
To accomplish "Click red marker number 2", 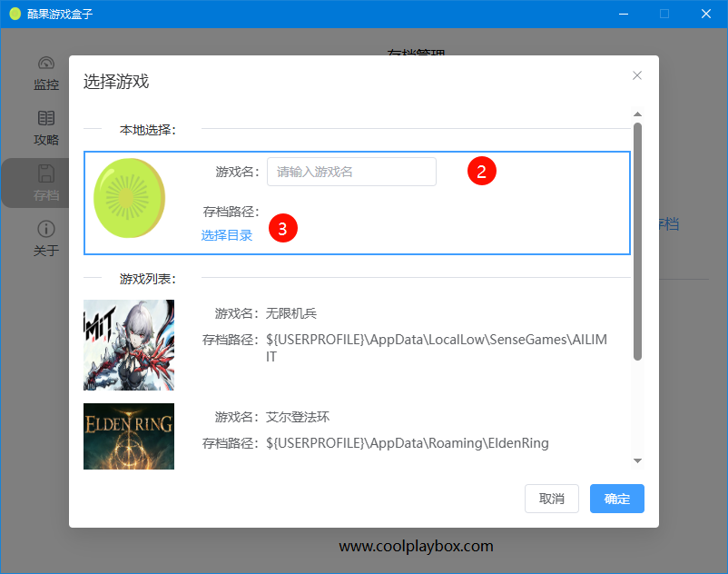I will 481,172.
